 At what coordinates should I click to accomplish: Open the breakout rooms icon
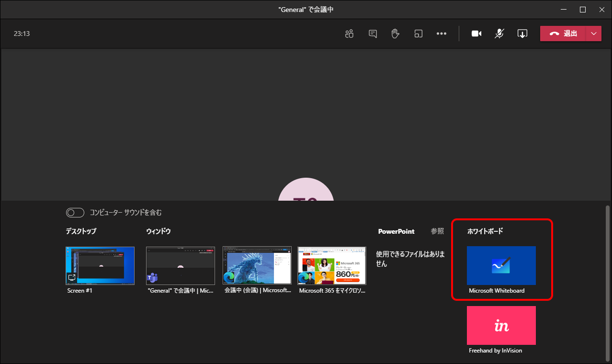click(x=419, y=34)
